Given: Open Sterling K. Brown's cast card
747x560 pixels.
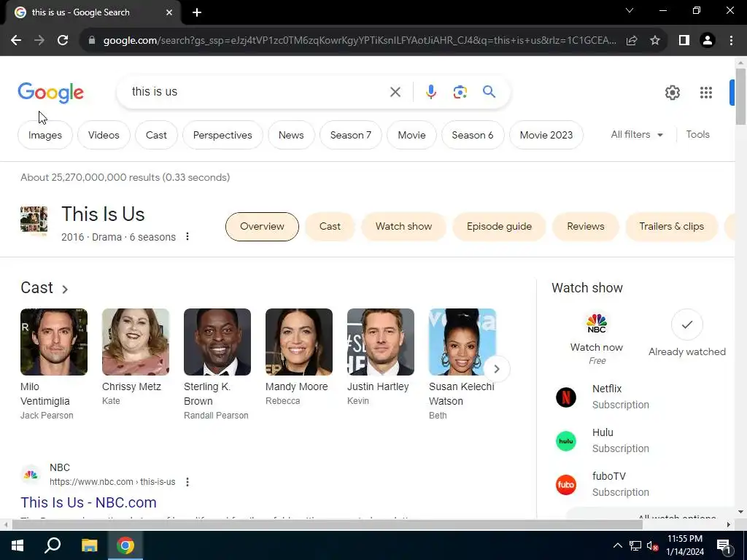Looking at the screenshot, I should 217,365.
